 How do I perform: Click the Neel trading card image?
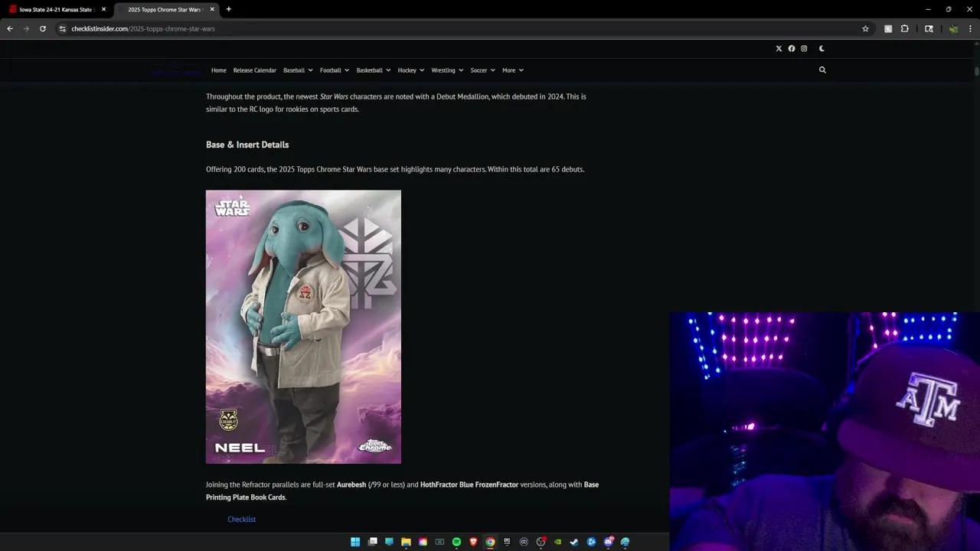point(303,327)
